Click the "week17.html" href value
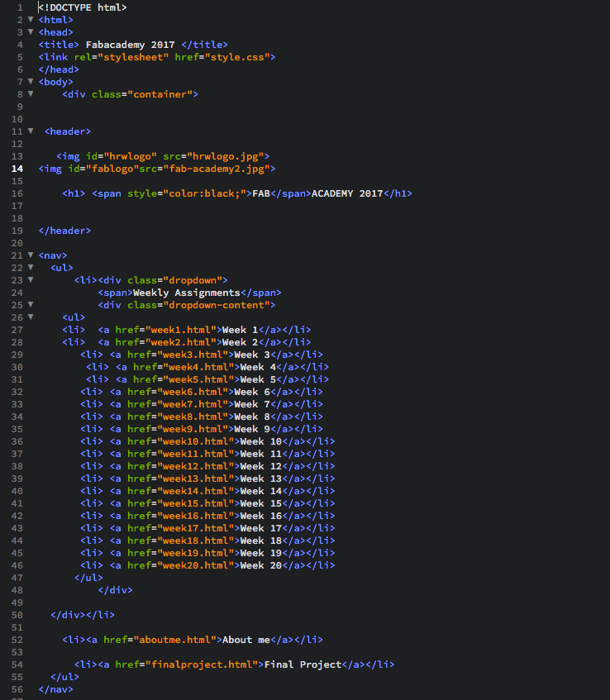The width and height of the screenshot is (610, 700). 196,528
